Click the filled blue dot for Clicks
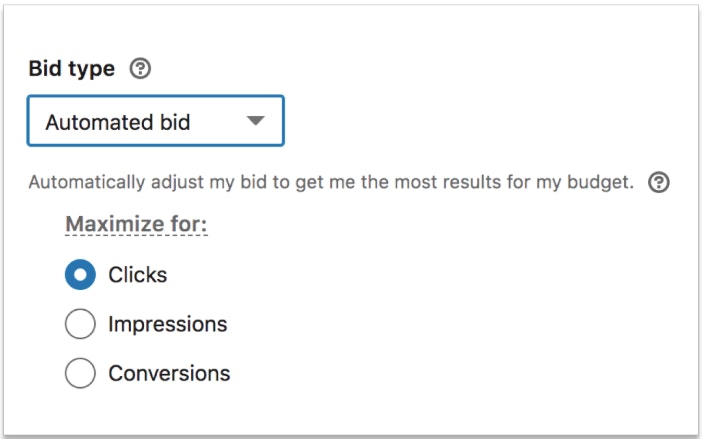 click(80, 275)
